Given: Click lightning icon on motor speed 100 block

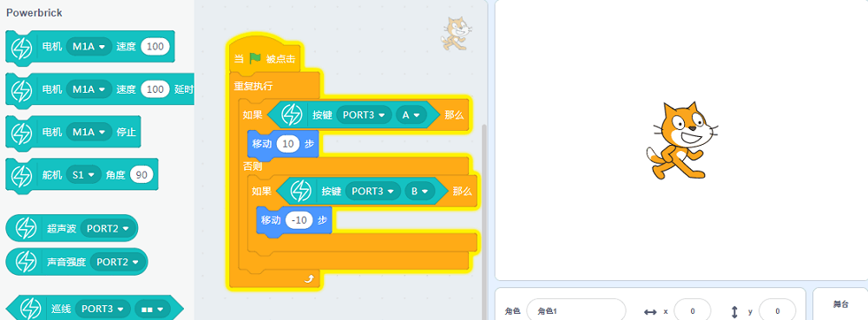Looking at the screenshot, I should click(x=22, y=48).
